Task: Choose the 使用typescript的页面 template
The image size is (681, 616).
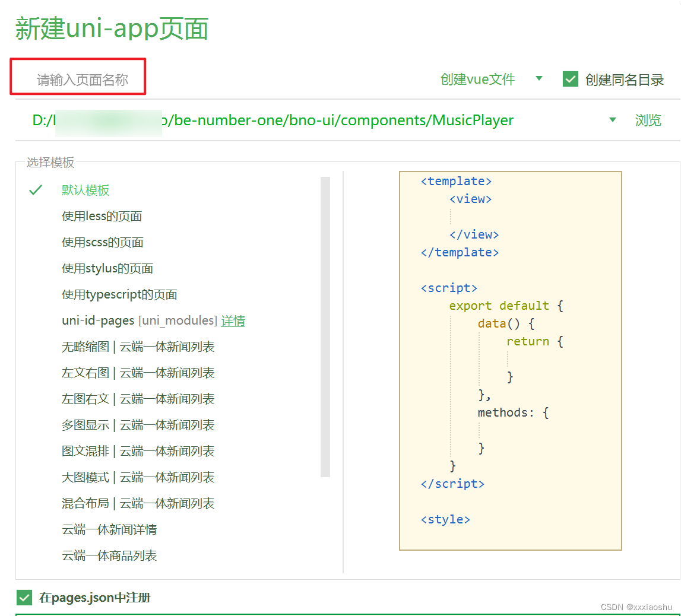Action: pos(121,294)
